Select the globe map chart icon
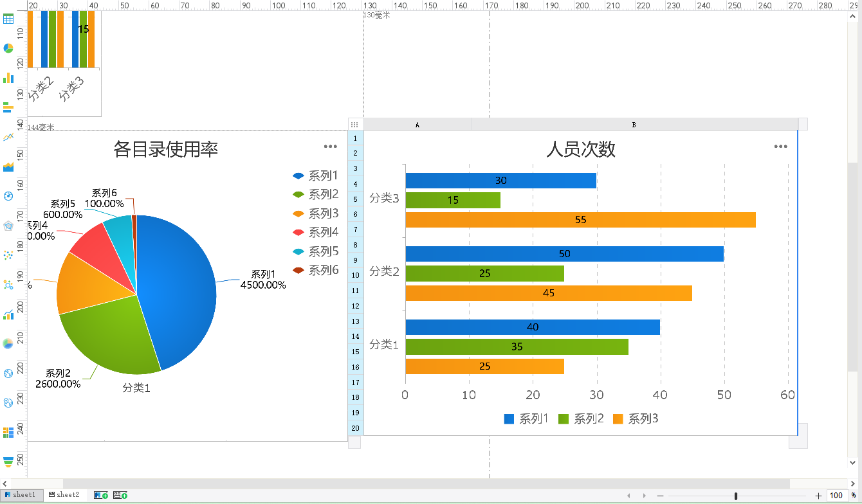 tap(8, 373)
